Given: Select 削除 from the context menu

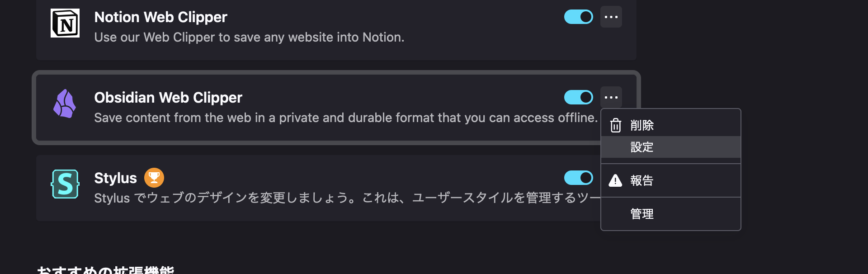Looking at the screenshot, I should 642,125.
